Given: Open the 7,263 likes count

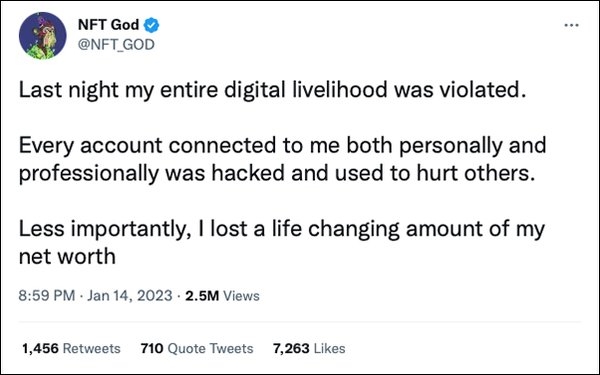Looking at the screenshot, I should (x=291, y=349).
